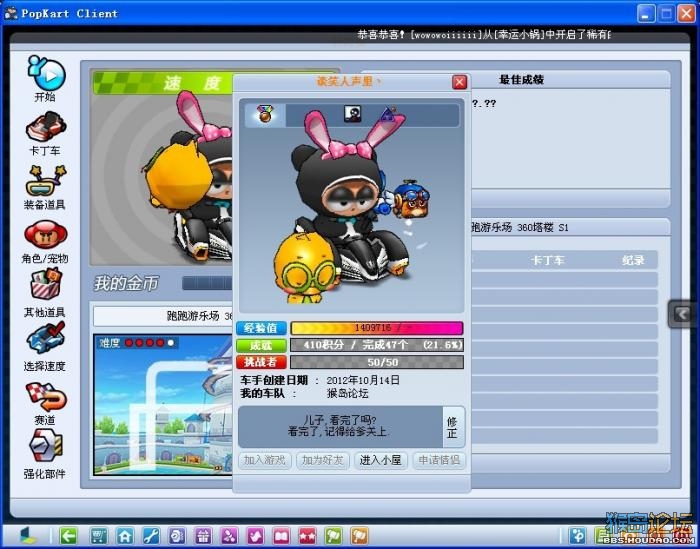Select the medal icon tab in profile popup
The image size is (700, 549).
(x=265, y=115)
